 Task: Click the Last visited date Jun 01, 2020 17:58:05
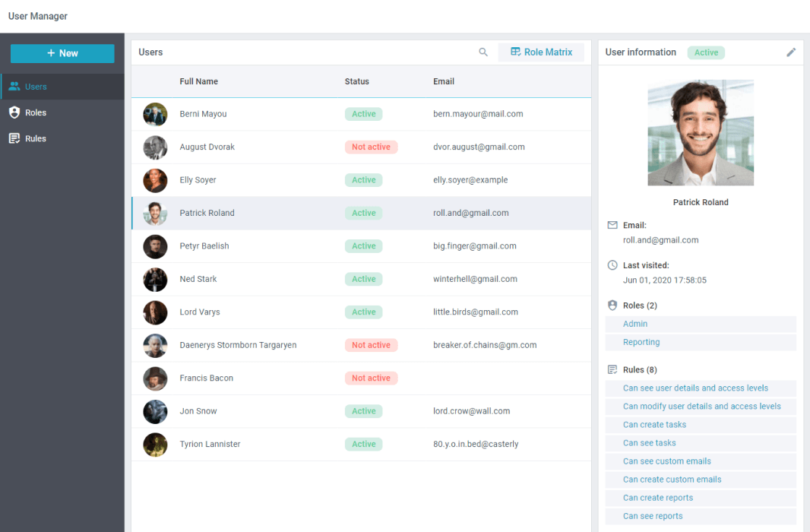click(665, 280)
